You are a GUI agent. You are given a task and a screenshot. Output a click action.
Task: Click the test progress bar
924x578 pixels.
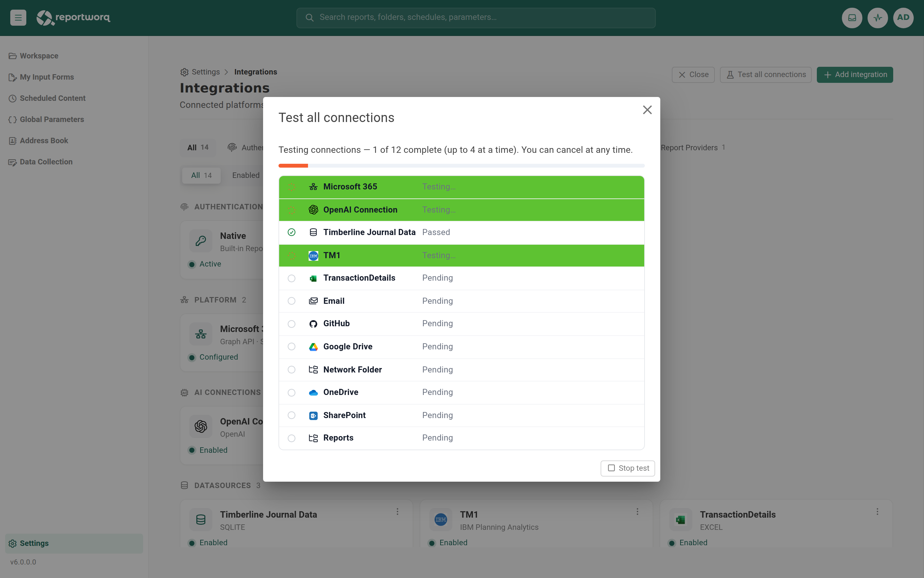click(x=461, y=166)
